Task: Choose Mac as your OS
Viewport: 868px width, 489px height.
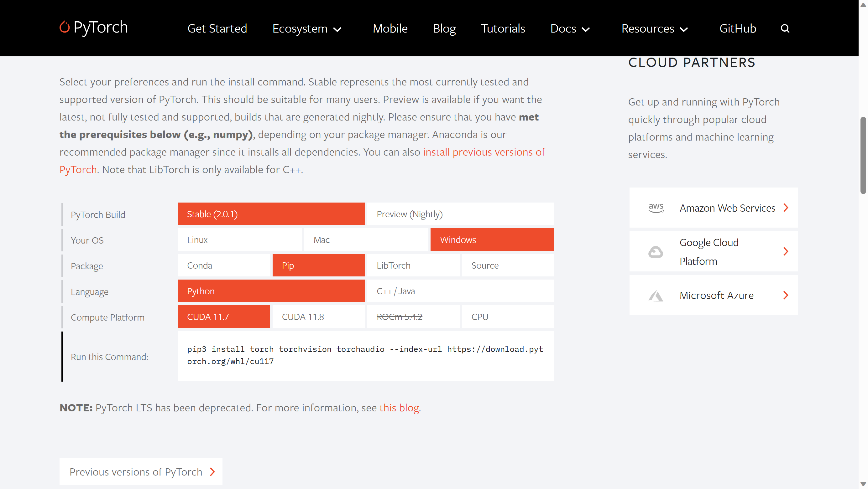Action: tap(366, 239)
